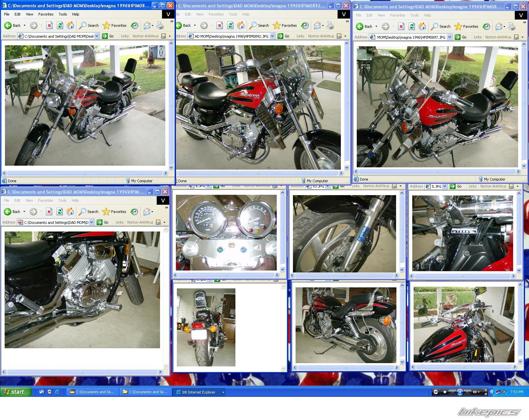The image size is (529, 420).
Task: Toggle mute on the taskbar media player
Action: click(475, 392)
